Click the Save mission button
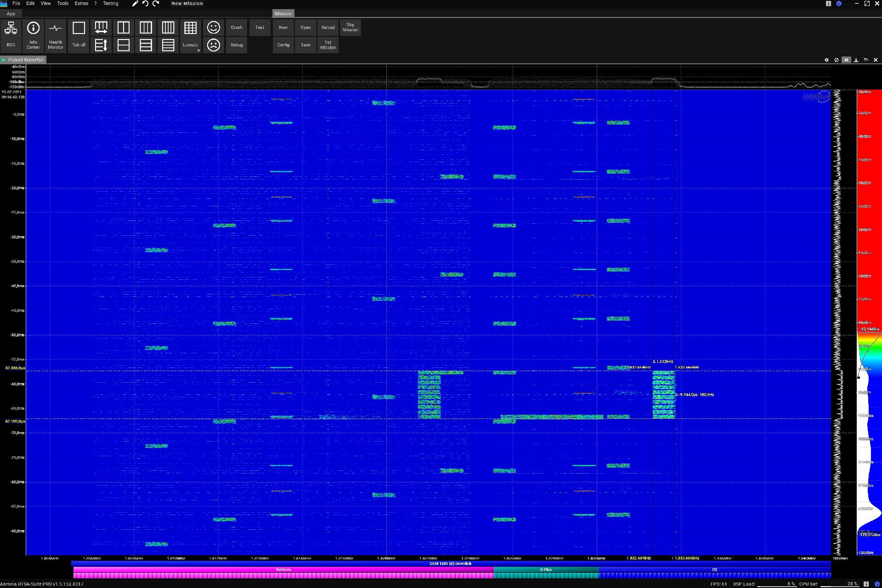This screenshot has width=882, height=588. tap(305, 45)
